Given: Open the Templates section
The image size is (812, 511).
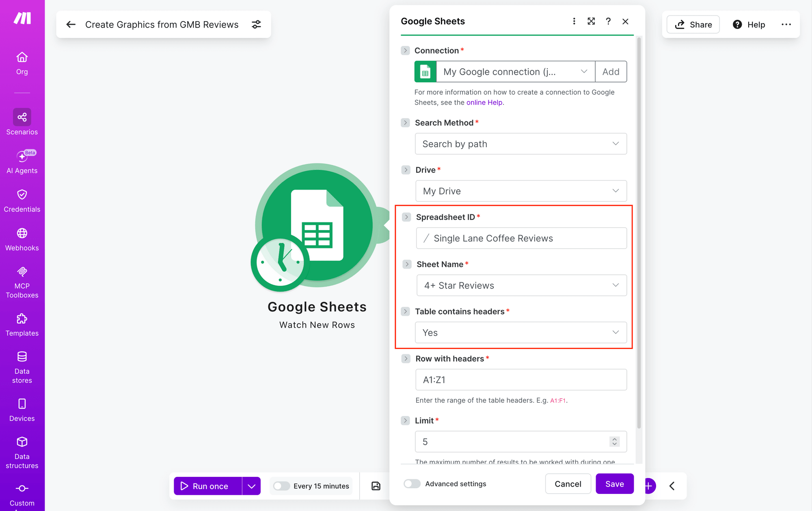Looking at the screenshot, I should click(22, 325).
